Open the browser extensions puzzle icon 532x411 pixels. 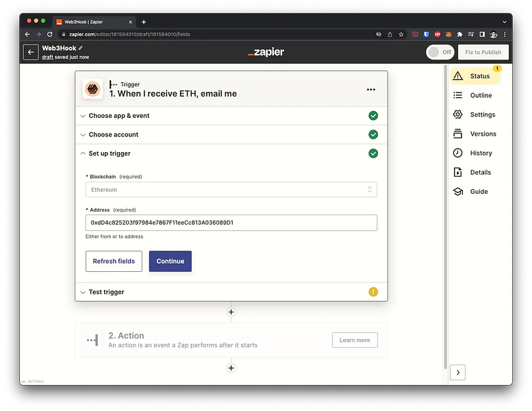pos(459,34)
